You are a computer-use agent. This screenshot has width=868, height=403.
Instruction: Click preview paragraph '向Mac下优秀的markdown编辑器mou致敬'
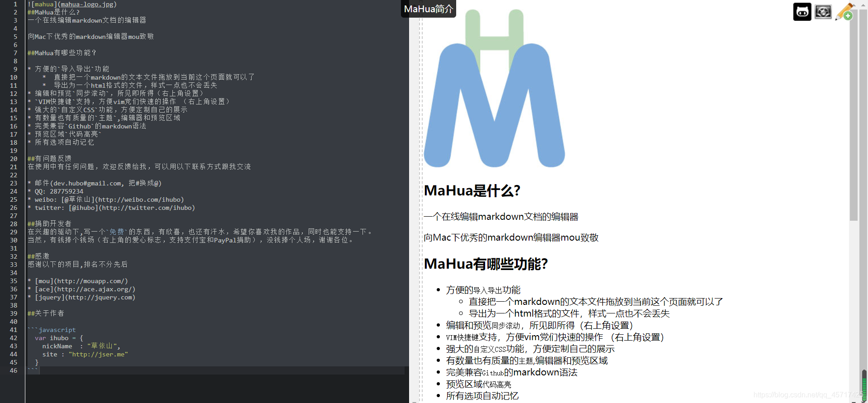point(511,237)
